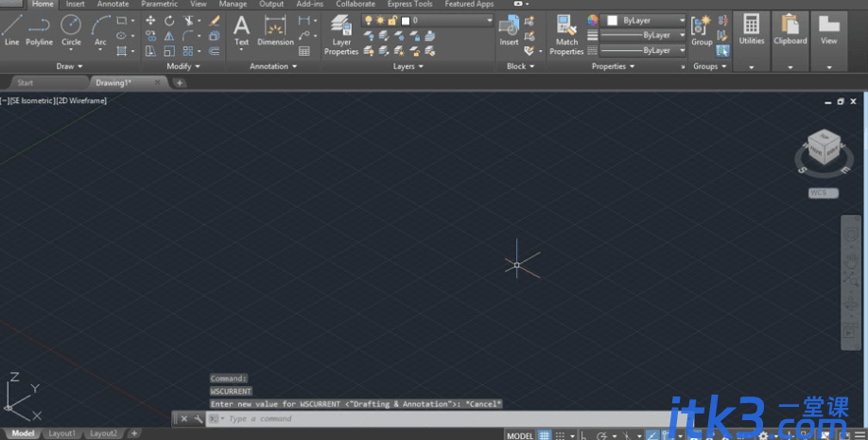Toggle polar tracking in status bar
The image size is (868, 440).
point(601,435)
